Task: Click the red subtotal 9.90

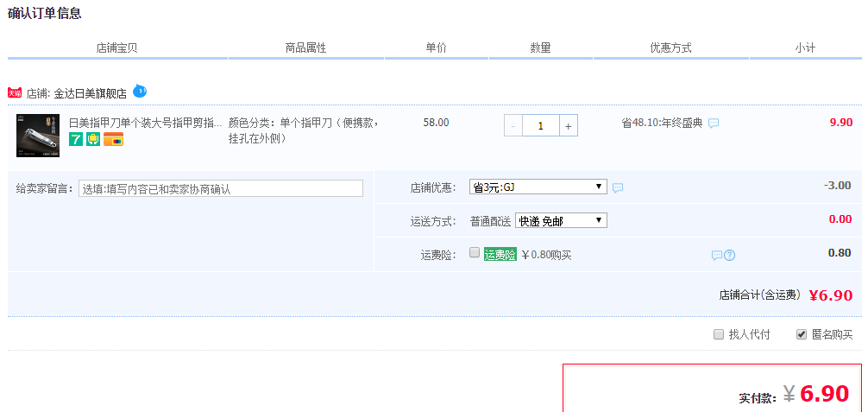Action: [x=841, y=123]
